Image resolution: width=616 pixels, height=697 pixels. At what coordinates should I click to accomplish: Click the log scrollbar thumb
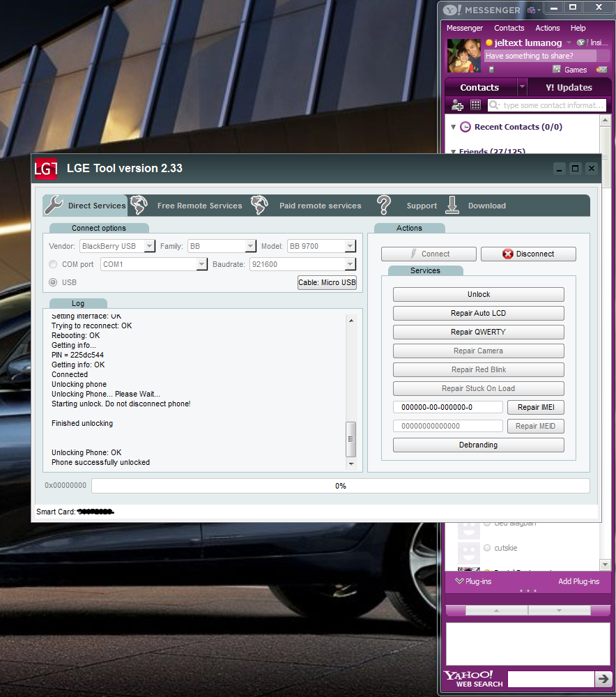pos(351,439)
